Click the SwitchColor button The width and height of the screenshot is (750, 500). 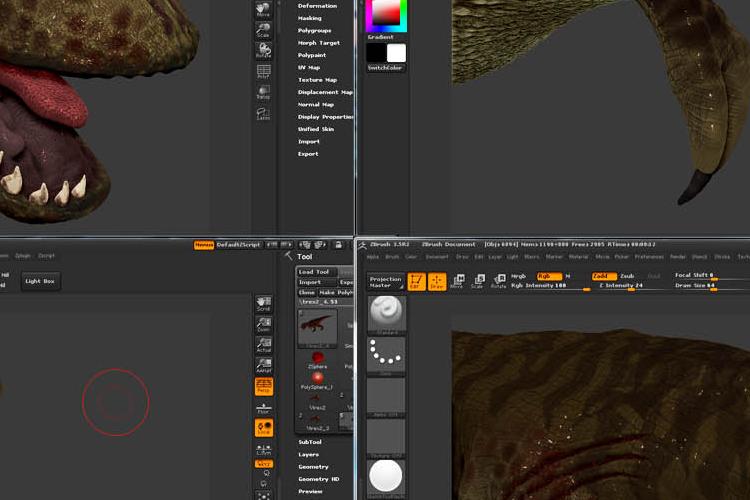click(x=385, y=68)
